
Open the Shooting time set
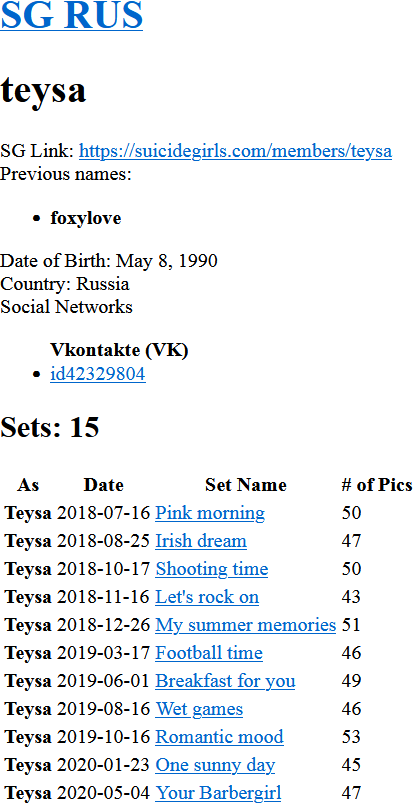click(212, 569)
